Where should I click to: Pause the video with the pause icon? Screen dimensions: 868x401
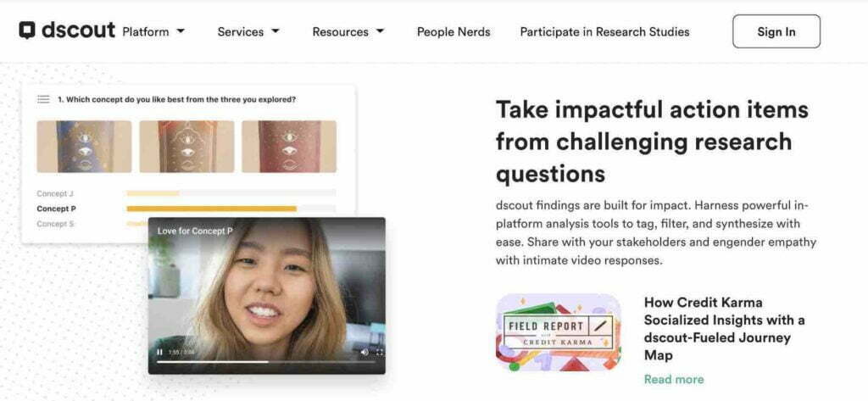point(159,352)
